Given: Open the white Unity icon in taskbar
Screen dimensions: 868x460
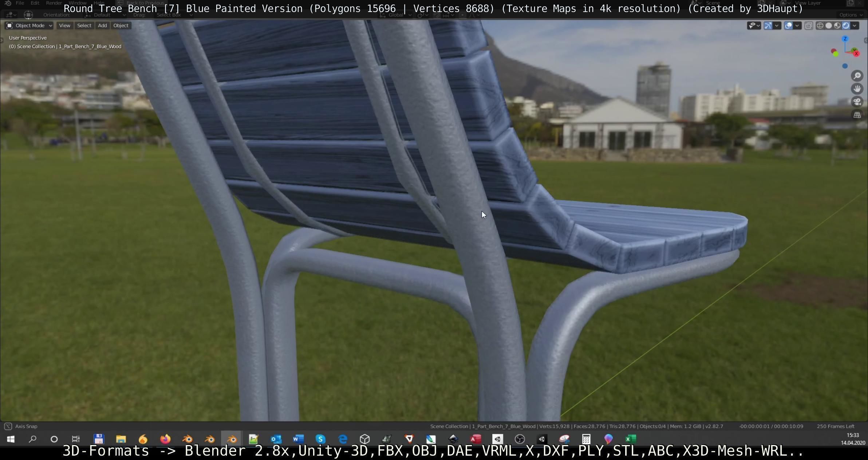Looking at the screenshot, I should tap(498, 439).
